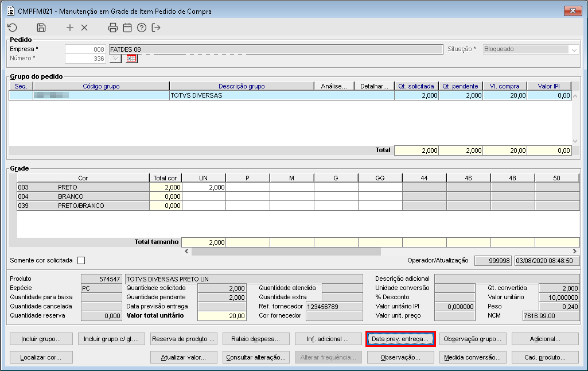Click the Grade horizontal scrollbar thumb
Viewport: 588px width, 371px height.
(x=286, y=251)
